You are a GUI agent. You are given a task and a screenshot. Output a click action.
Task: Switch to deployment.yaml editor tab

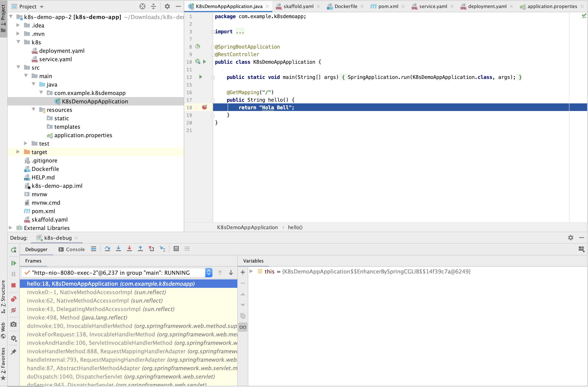click(487, 6)
